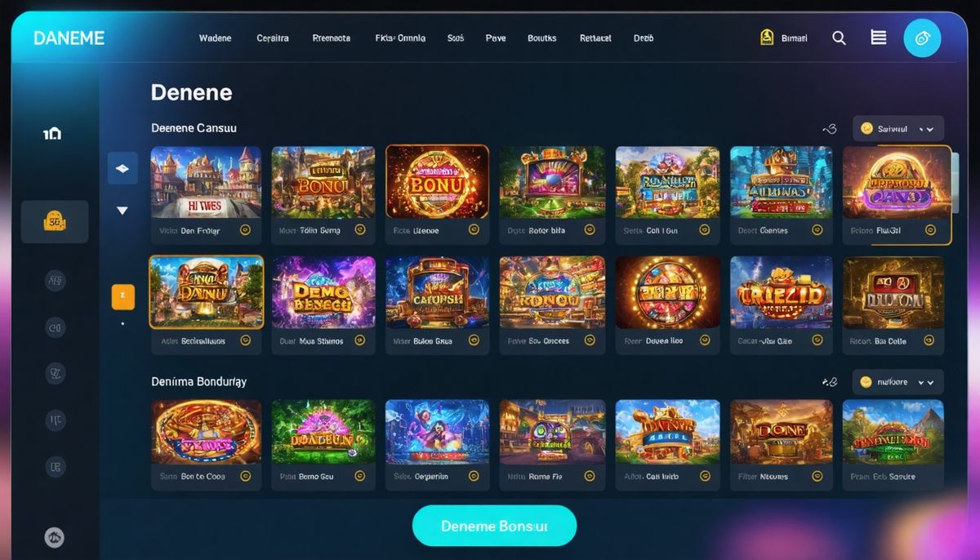Screen dimensions: 980x560
Task: Select the highlighted yellow sidebar category icon
Action: tap(55, 221)
